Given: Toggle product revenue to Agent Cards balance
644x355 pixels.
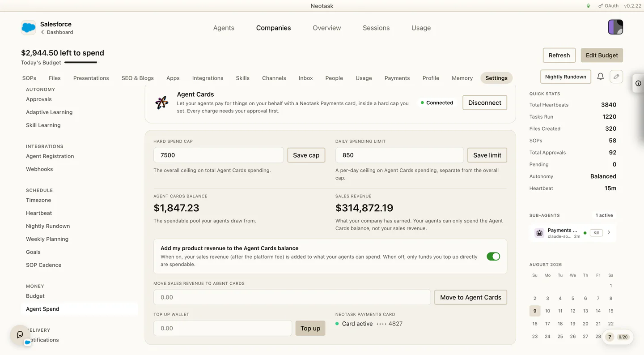Looking at the screenshot, I should 493,257.
